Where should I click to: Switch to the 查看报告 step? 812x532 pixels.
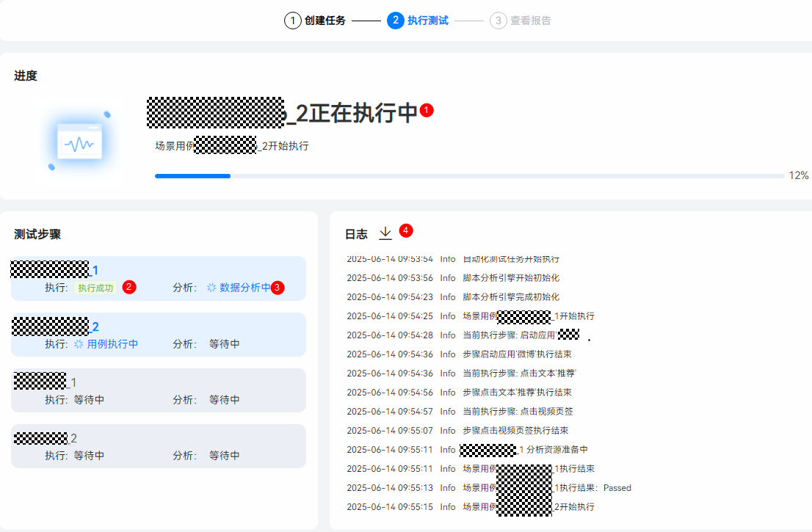(x=531, y=21)
